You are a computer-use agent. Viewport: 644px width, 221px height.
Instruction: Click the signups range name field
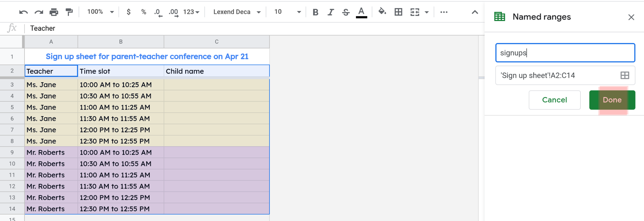(565, 53)
